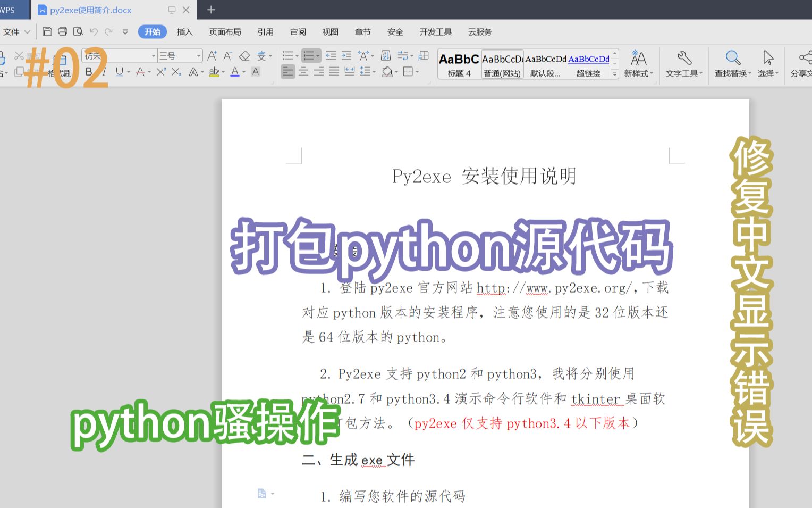This screenshot has width=812, height=508.
Task: Toggle align right
Action: point(319,71)
